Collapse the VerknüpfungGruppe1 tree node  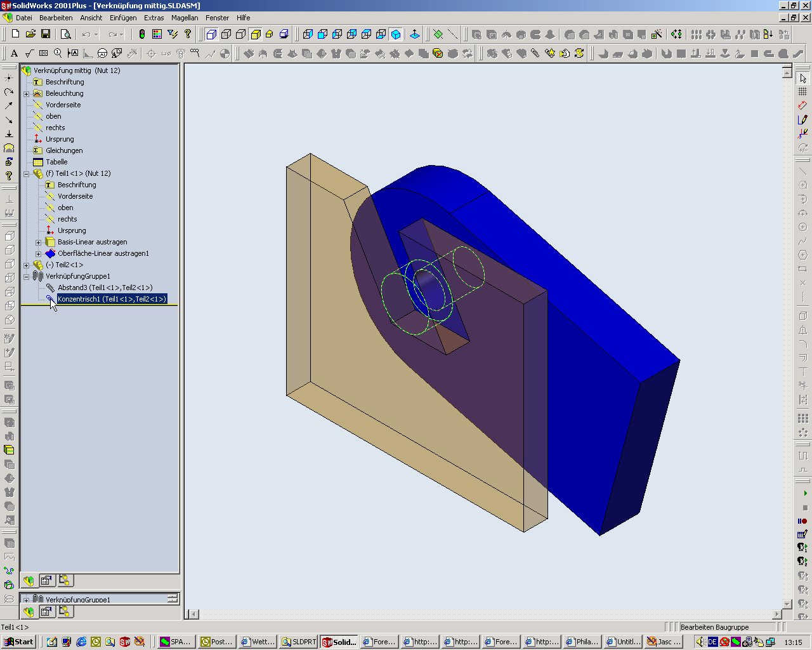point(27,277)
